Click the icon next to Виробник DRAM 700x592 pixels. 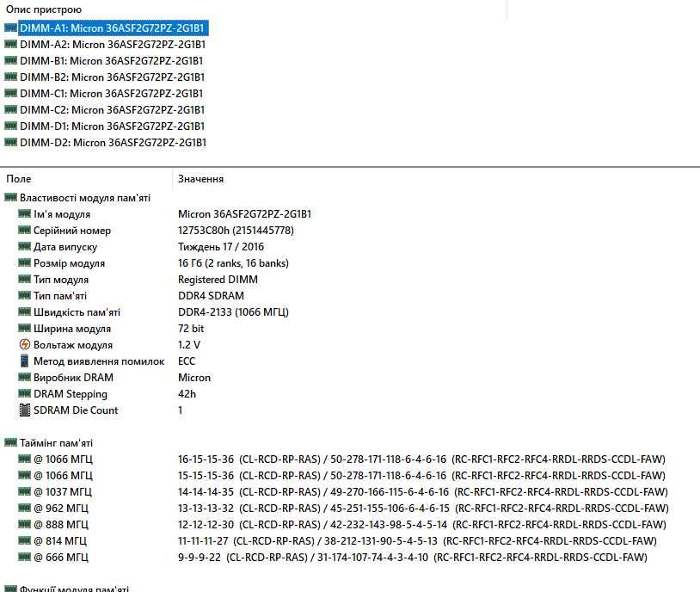(25, 377)
